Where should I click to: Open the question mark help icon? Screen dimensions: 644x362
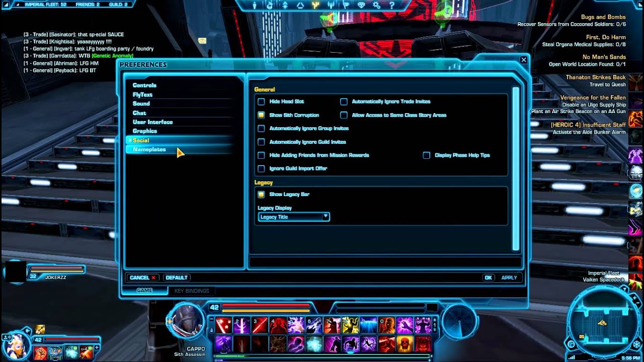pos(391,5)
